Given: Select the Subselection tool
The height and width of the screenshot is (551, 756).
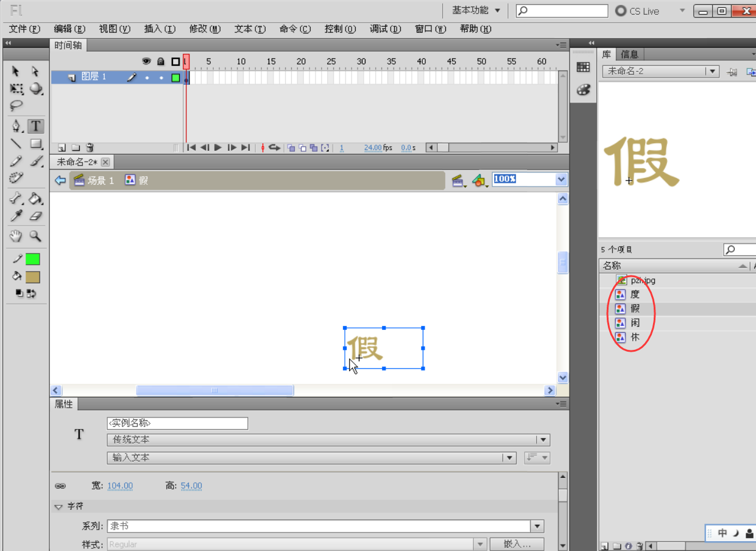Looking at the screenshot, I should click(36, 72).
